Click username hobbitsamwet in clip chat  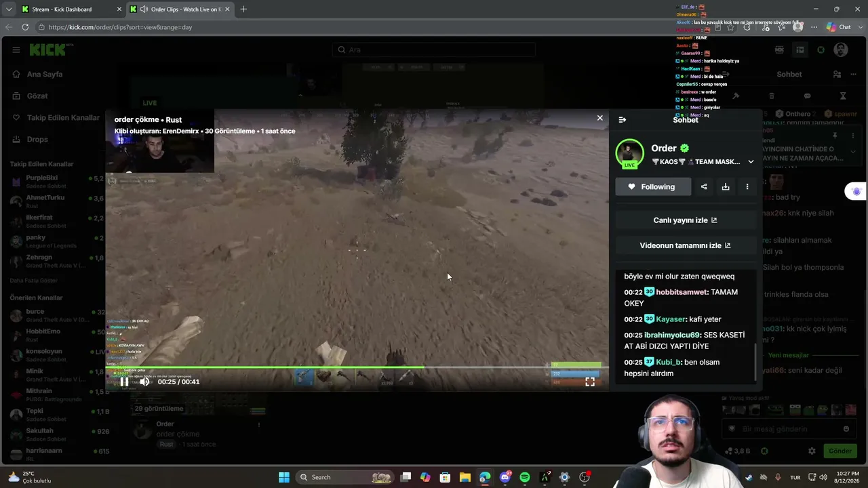[682, 292]
